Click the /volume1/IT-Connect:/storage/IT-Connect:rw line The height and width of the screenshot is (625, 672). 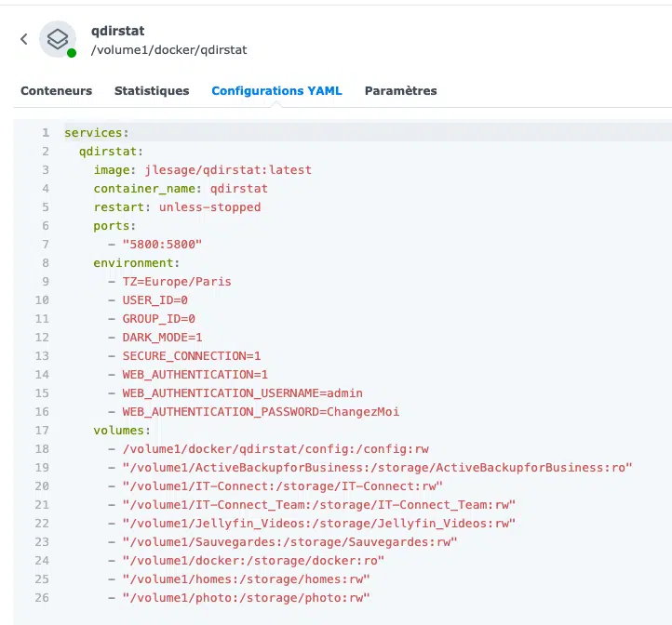click(x=282, y=486)
